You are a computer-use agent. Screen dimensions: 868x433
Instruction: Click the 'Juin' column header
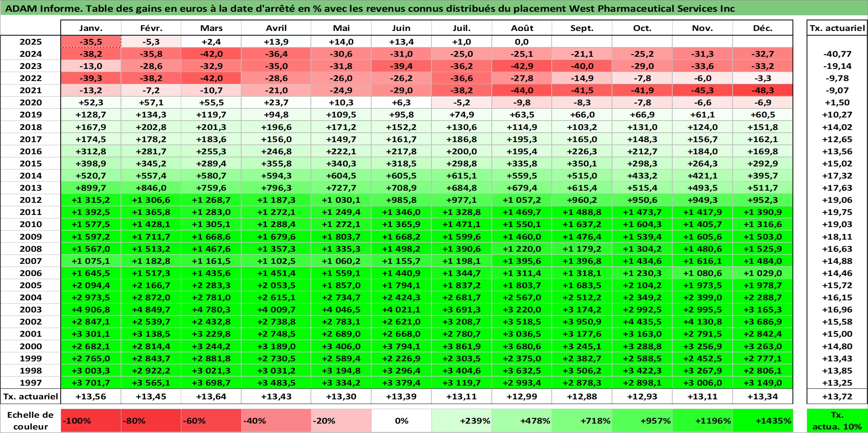(401, 28)
